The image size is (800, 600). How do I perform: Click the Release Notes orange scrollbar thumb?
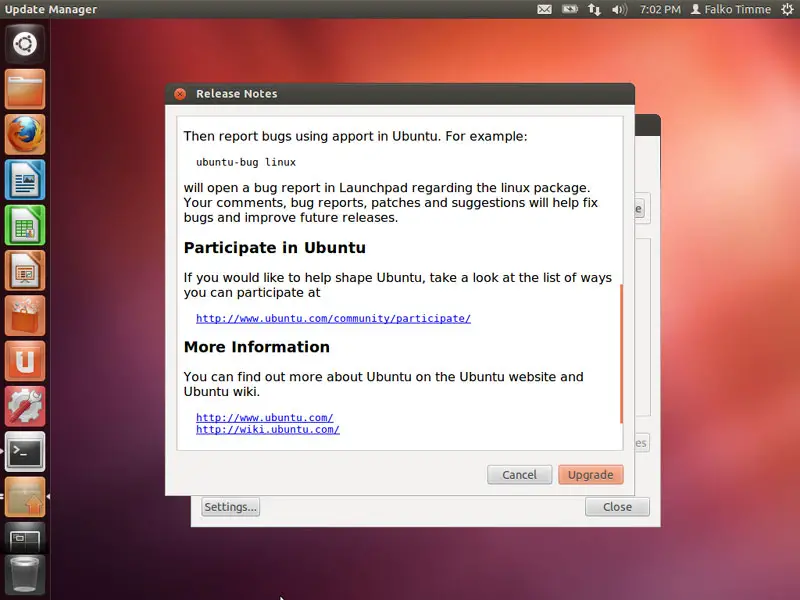tap(621, 354)
